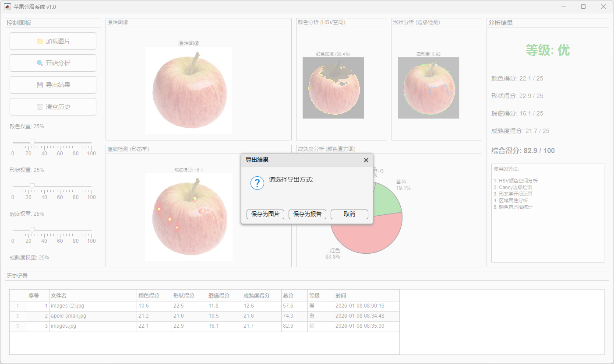Select file cell apple-small.jpg
This screenshot has width=614, height=364.
coord(93,316)
